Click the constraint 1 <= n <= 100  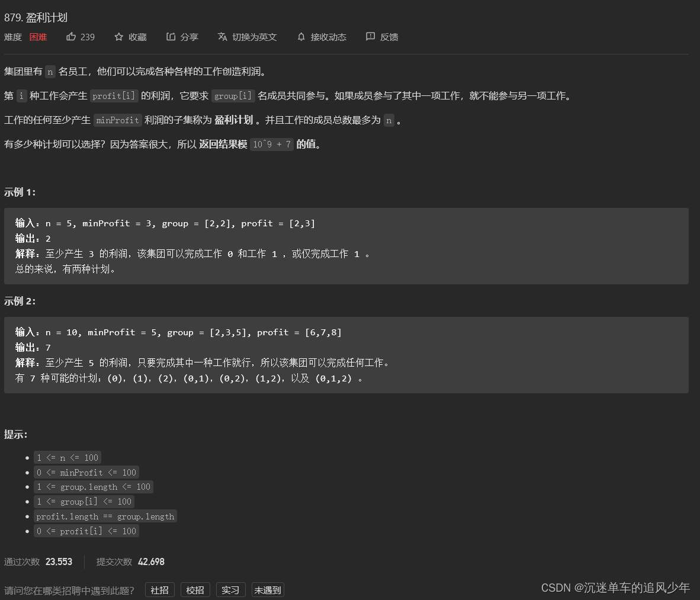click(x=67, y=457)
